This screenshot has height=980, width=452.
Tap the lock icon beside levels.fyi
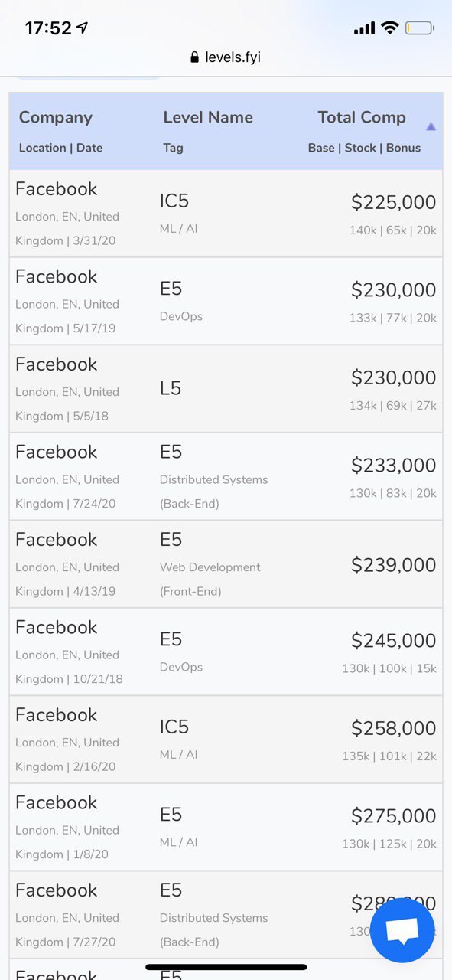[195, 57]
